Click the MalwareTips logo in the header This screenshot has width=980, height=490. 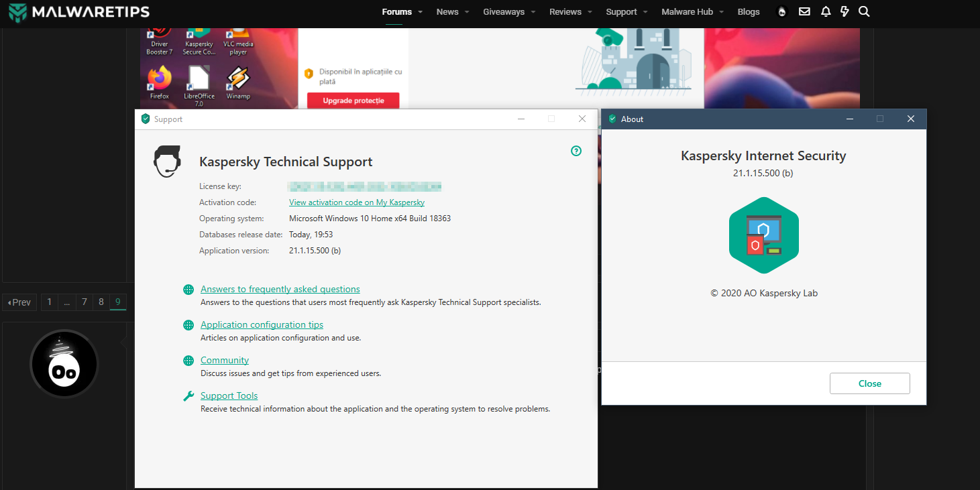(79, 12)
